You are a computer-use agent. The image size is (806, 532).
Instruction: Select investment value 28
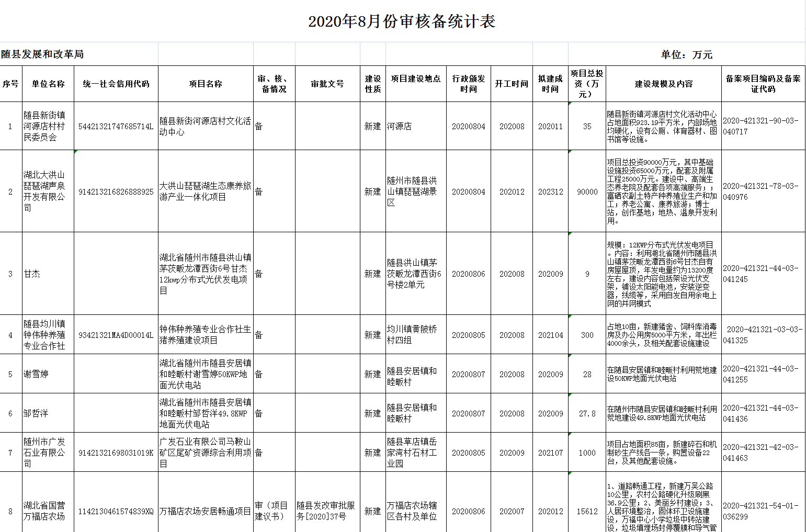[587, 375]
